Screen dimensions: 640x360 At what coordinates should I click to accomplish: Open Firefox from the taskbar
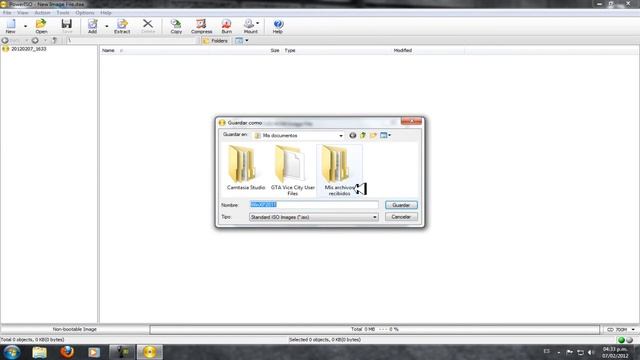[x=67, y=352]
